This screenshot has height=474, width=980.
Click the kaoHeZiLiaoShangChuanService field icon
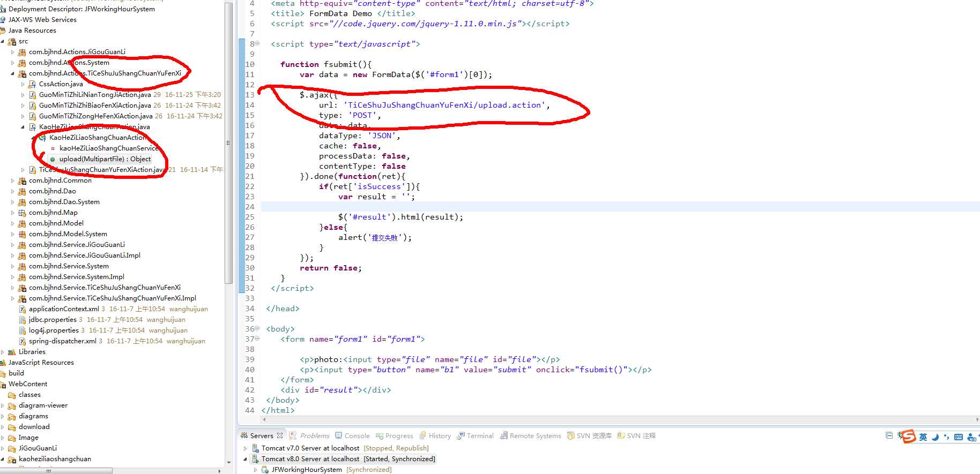(53, 148)
